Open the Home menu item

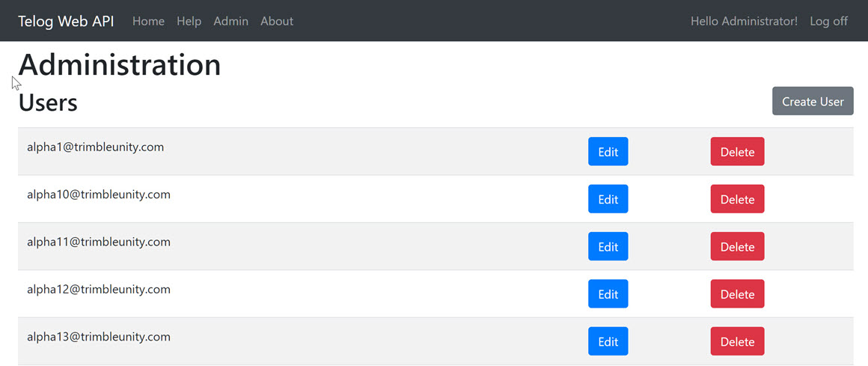tap(148, 21)
